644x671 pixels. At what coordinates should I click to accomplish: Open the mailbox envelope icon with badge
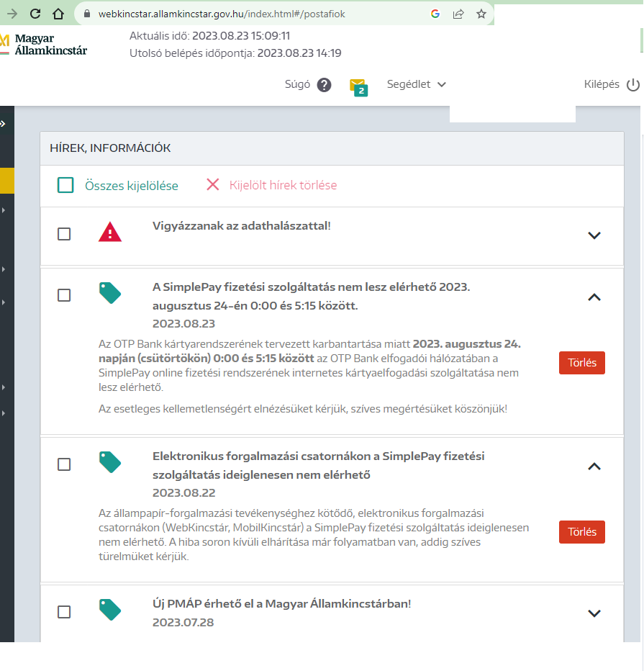(x=358, y=86)
